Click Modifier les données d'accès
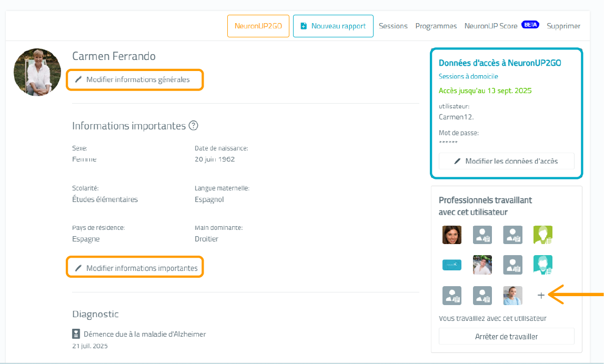 pyautogui.click(x=507, y=161)
